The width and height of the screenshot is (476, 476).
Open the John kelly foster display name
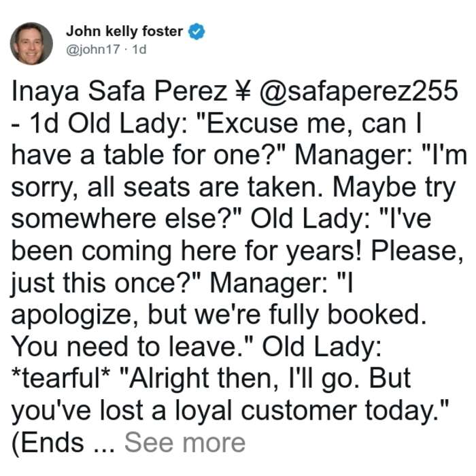pos(124,31)
